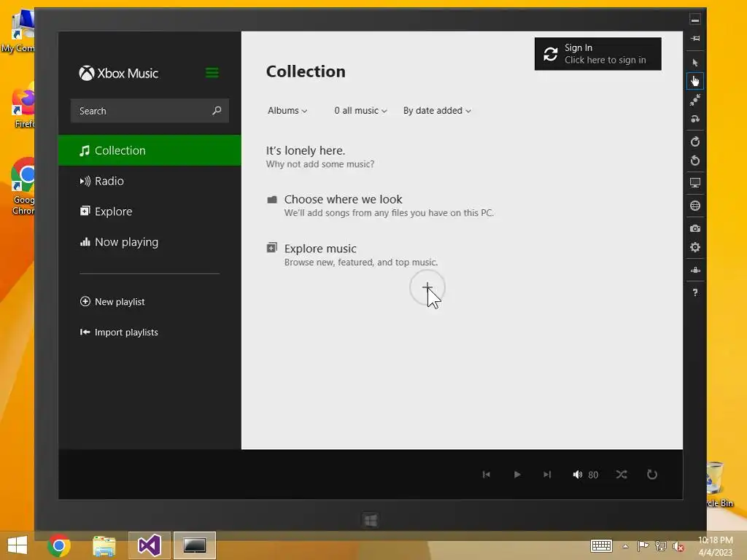This screenshot has width=747, height=560.
Task: Select the Recycle Bin desktop icon
Action: pos(719,484)
